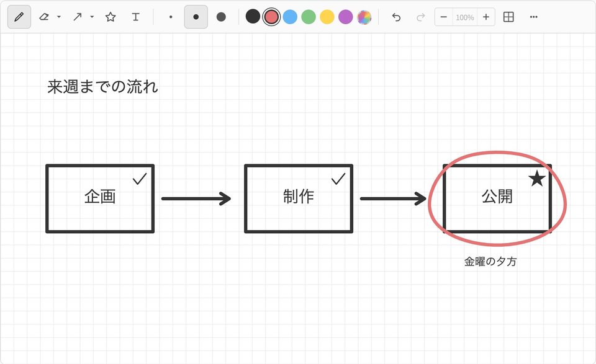Choose the smallest stroke size

point(171,17)
